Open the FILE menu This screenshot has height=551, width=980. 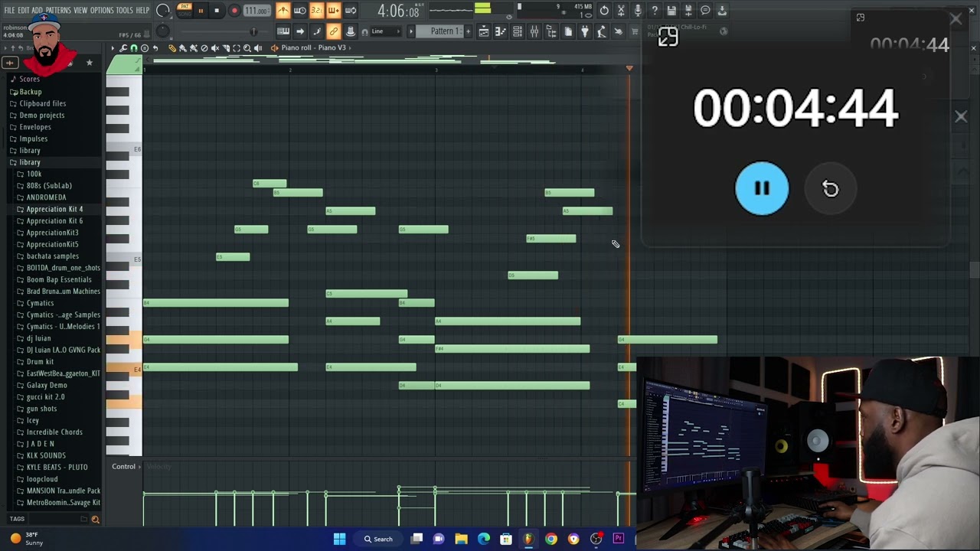(9, 10)
